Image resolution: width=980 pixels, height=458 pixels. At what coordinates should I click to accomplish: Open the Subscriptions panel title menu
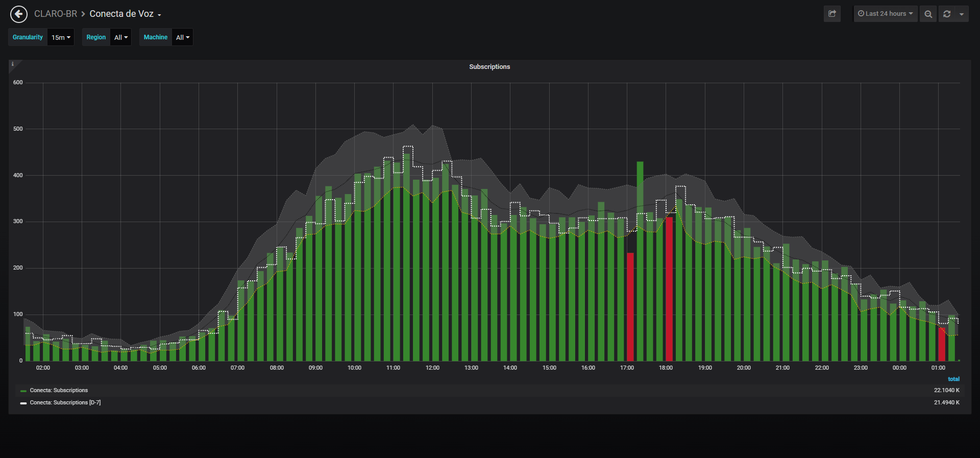(489, 67)
